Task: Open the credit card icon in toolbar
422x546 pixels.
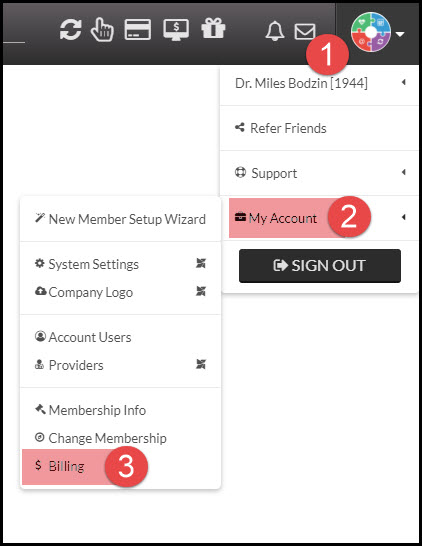Action: (138, 30)
